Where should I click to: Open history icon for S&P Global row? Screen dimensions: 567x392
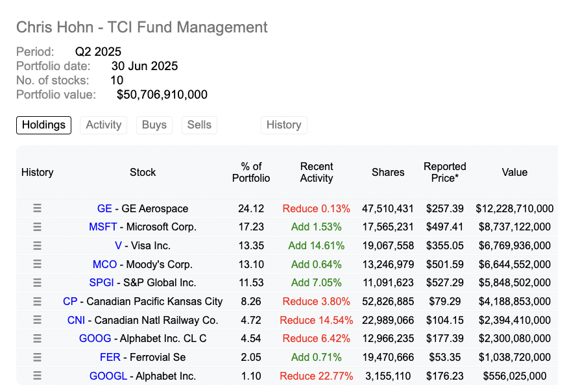click(x=37, y=282)
